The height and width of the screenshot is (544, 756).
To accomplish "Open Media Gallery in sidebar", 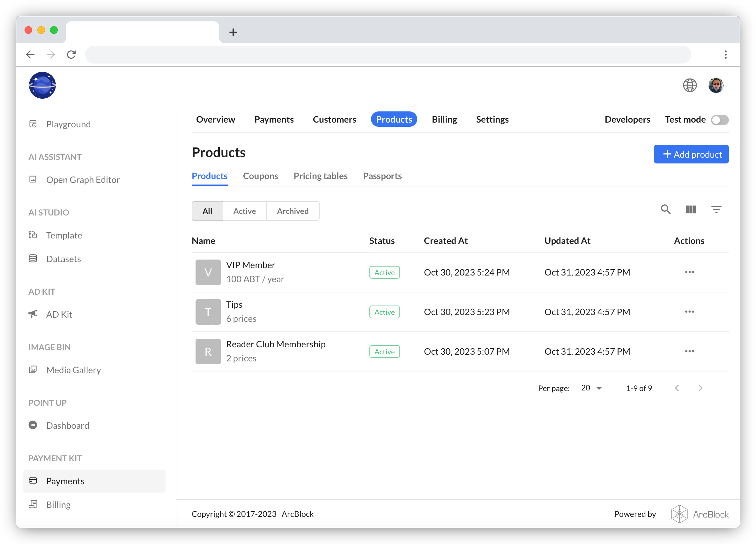I will click(73, 370).
